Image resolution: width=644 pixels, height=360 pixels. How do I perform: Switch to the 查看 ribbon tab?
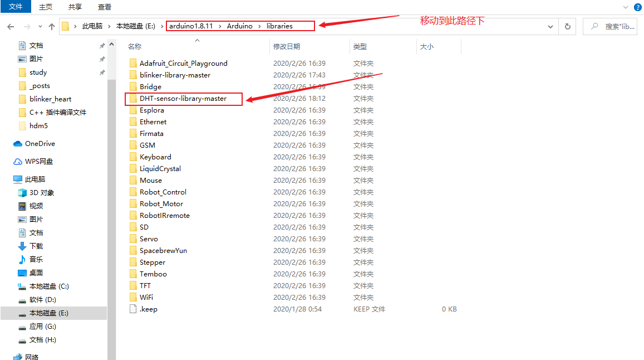click(104, 7)
